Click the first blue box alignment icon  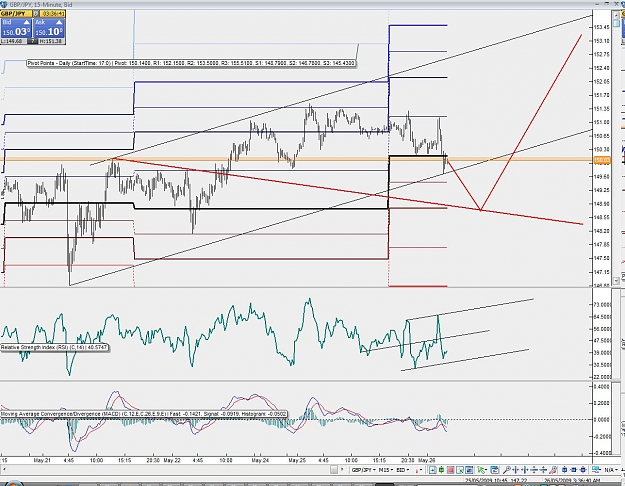coord(564,470)
